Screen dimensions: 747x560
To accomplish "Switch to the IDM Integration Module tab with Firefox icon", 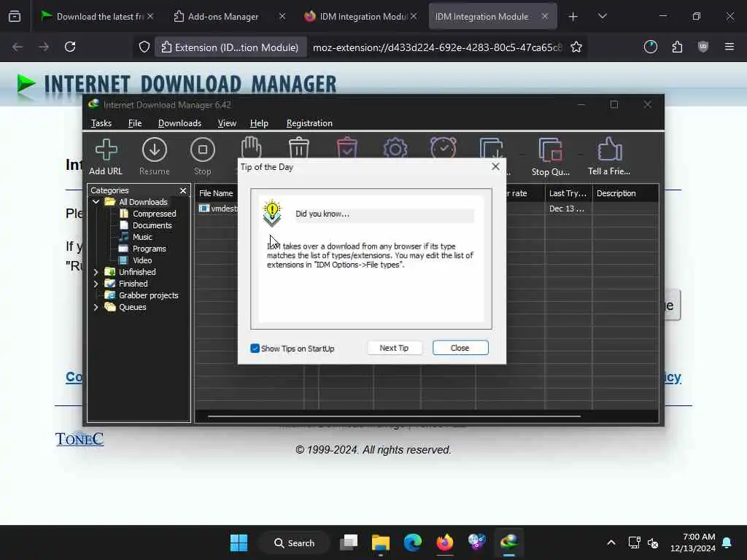I will pyautogui.click(x=361, y=17).
